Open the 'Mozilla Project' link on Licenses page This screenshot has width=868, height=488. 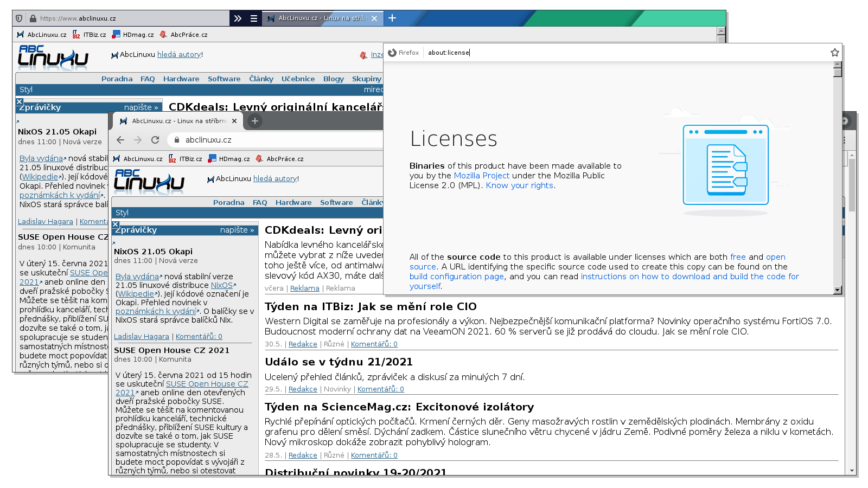coord(482,176)
